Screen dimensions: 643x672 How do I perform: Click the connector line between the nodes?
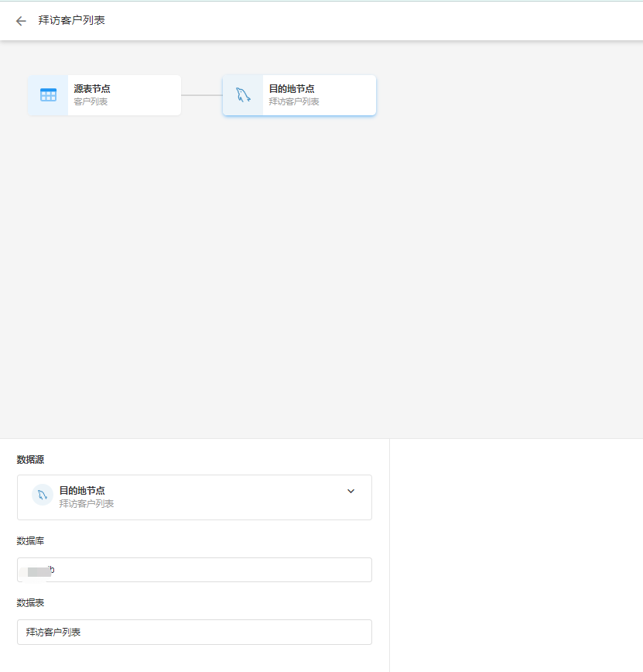click(201, 95)
